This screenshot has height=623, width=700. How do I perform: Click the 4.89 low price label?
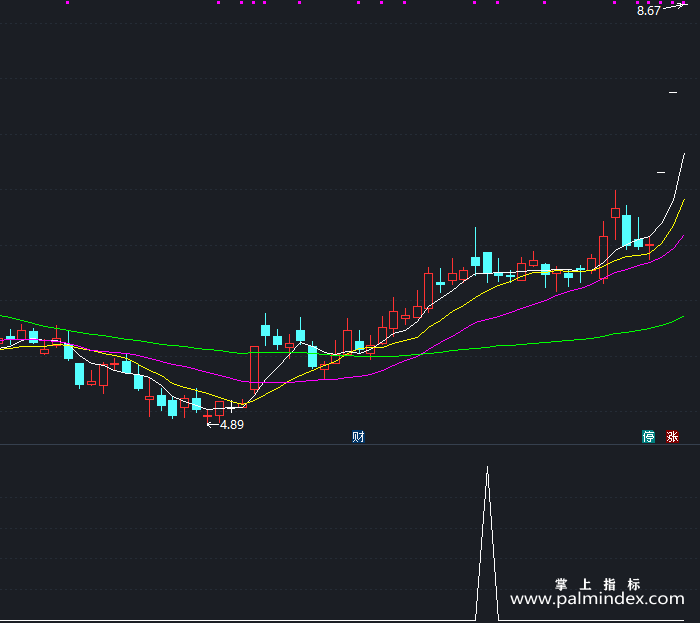pyautogui.click(x=232, y=424)
